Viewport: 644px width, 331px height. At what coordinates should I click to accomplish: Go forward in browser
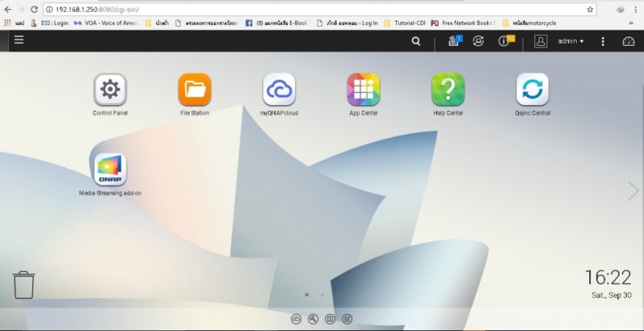click(21, 10)
